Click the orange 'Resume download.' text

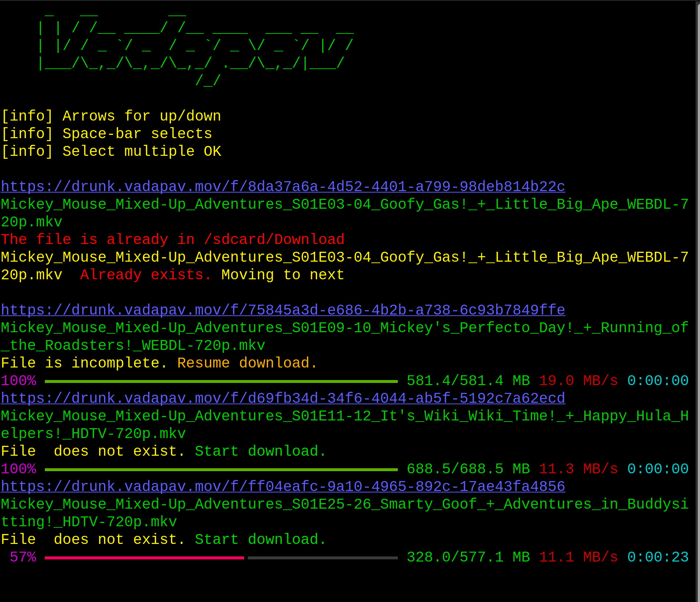(x=247, y=363)
